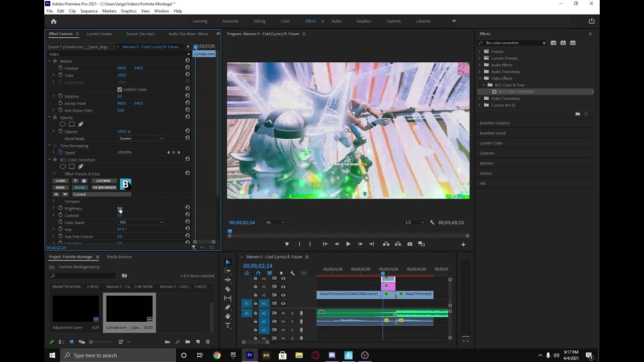This screenshot has height=362, width=644.
Task: Switch to the Editing workspace
Action: [260, 21]
